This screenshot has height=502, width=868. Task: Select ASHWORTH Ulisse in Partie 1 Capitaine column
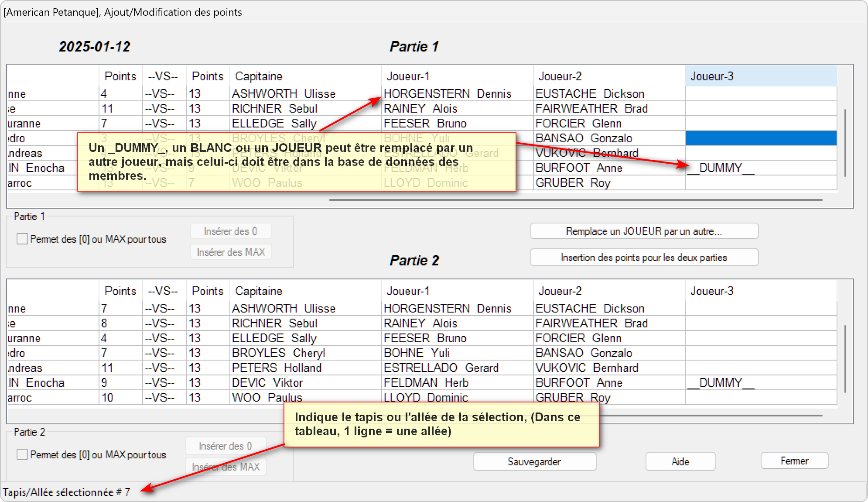coord(284,94)
